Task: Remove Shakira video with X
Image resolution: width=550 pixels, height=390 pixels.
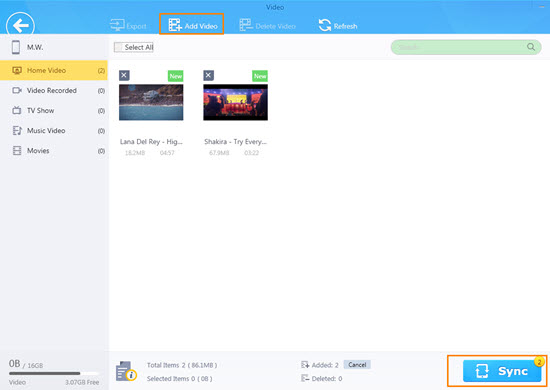Action: coord(208,75)
